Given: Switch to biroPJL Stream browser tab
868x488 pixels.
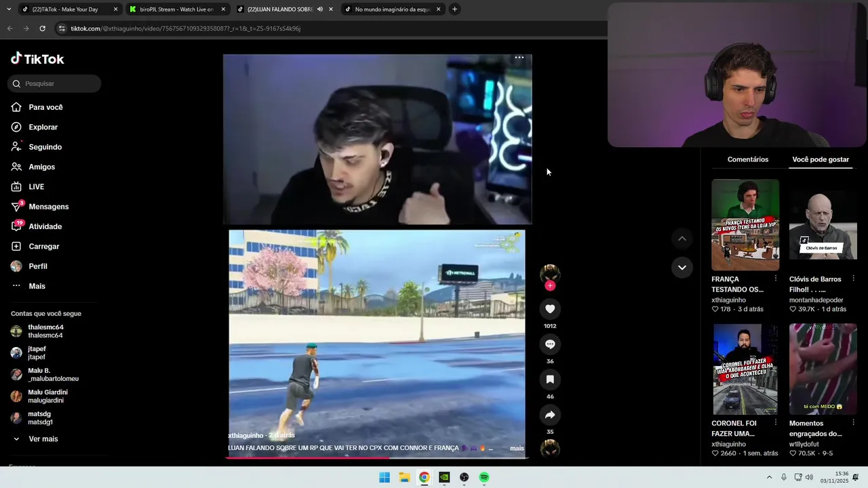Looking at the screenshot, I should pos(178,9).
